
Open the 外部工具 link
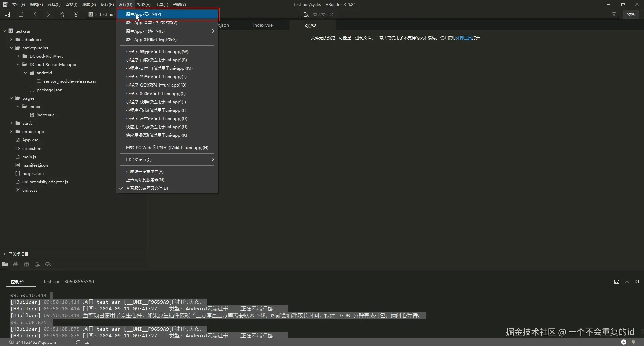click(x=464, y=38)
